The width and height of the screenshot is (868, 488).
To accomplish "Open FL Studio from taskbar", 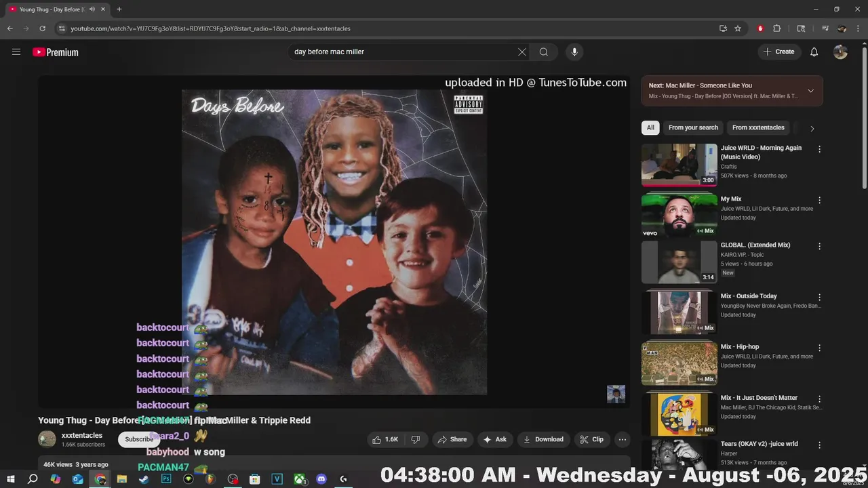I will 210,479.
